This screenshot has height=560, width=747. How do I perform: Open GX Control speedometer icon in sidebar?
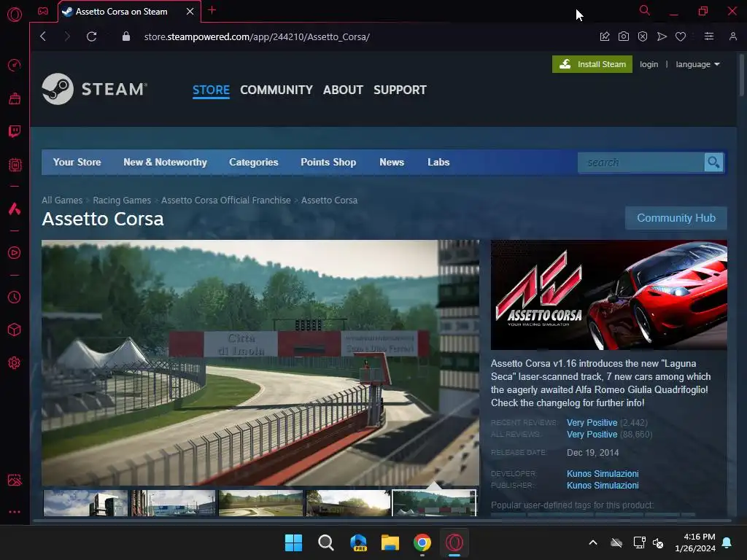[15, 65]
